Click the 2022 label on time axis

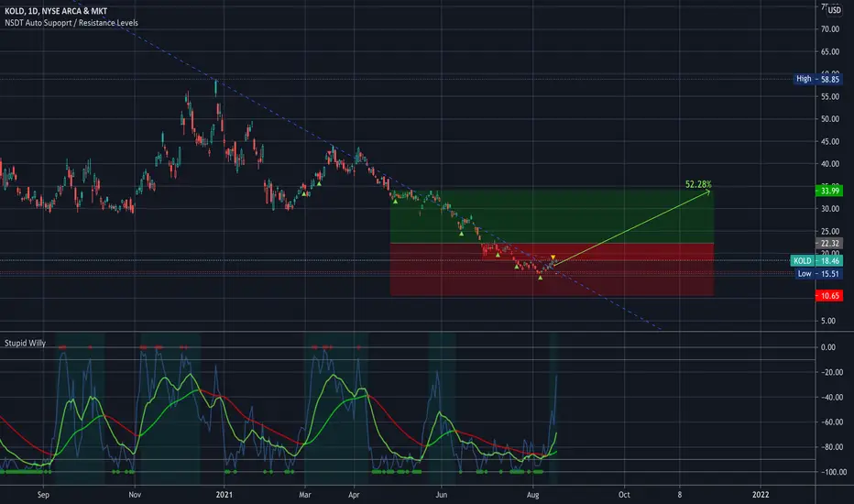point(761,495)
